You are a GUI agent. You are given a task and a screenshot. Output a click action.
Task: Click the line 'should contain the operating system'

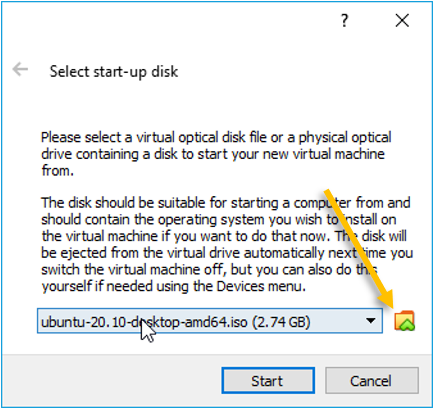click(x=219, y=219)
